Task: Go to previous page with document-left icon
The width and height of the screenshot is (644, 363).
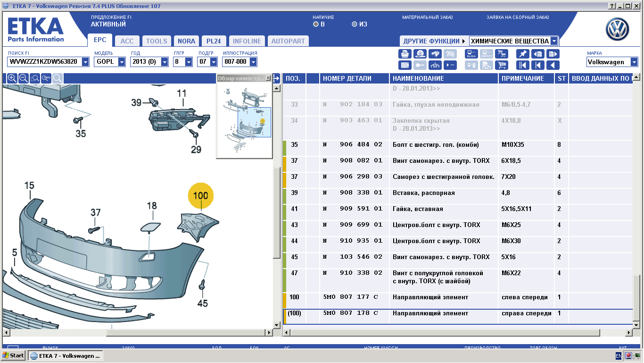Action: [538, 54]
